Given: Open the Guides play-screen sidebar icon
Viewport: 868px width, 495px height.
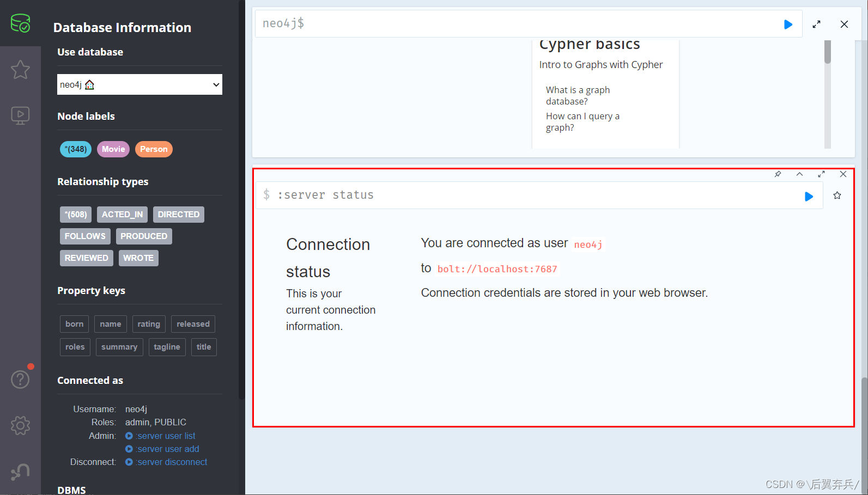Looking at the screenshot, I should click(20, 115).
